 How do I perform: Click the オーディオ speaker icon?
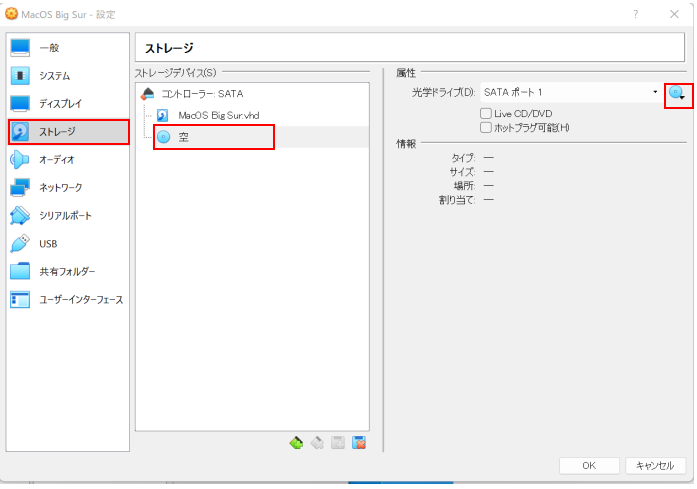tap(20, 160)
